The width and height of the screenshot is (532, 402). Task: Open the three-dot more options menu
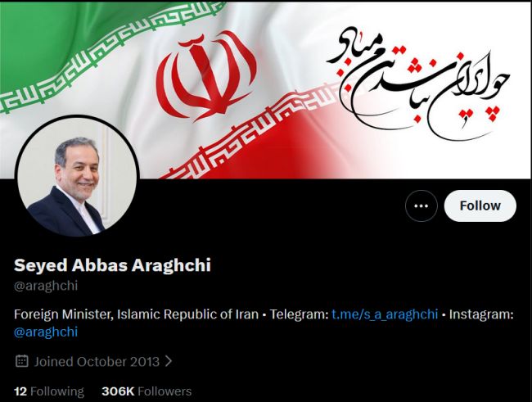click(421, 206)
